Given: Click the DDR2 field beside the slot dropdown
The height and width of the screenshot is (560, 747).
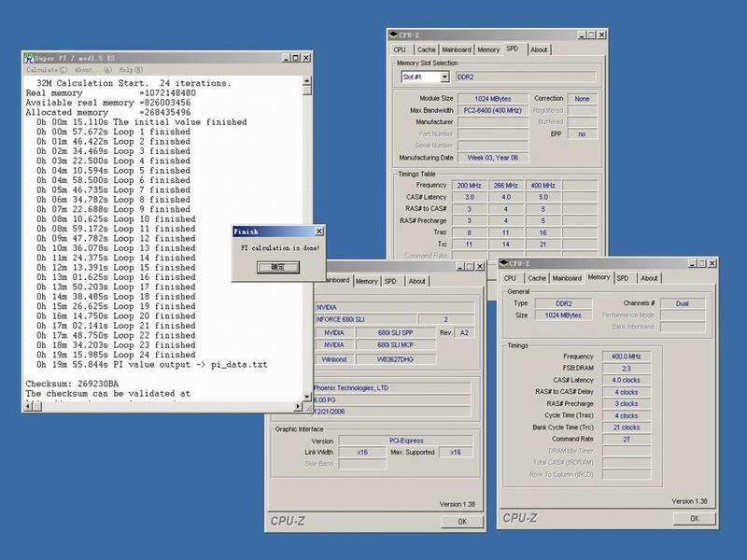Looking at the screenshot, I should 526,77.
